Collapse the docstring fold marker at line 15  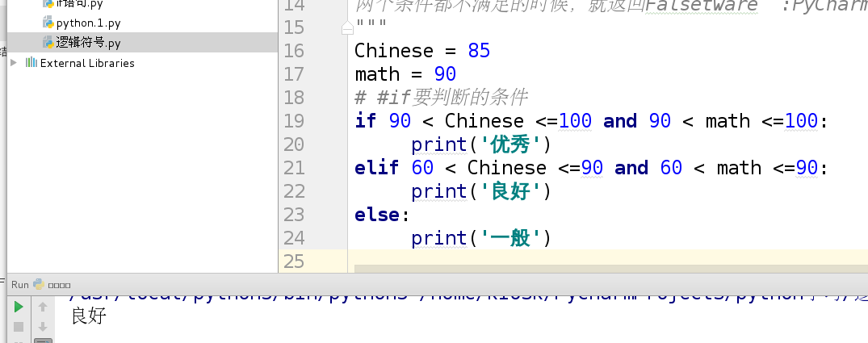[348, 27]
